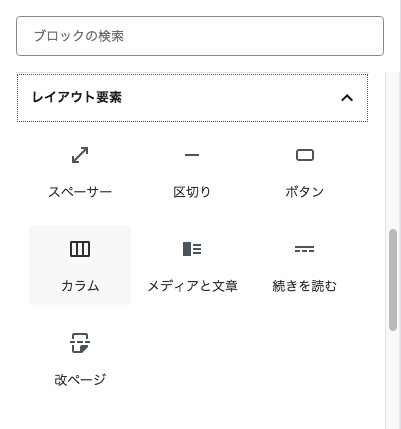This screenshot has width=401, height=429.
Task: Insert a スペーサー block via its arrow icon
Action: pyautogui.click(x=80, y=155)
